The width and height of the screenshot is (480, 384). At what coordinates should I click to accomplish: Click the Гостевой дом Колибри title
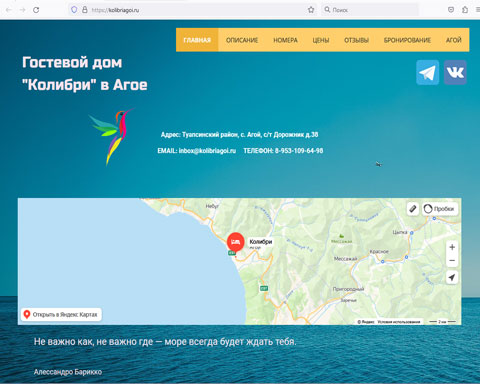[x=85, y=73]
